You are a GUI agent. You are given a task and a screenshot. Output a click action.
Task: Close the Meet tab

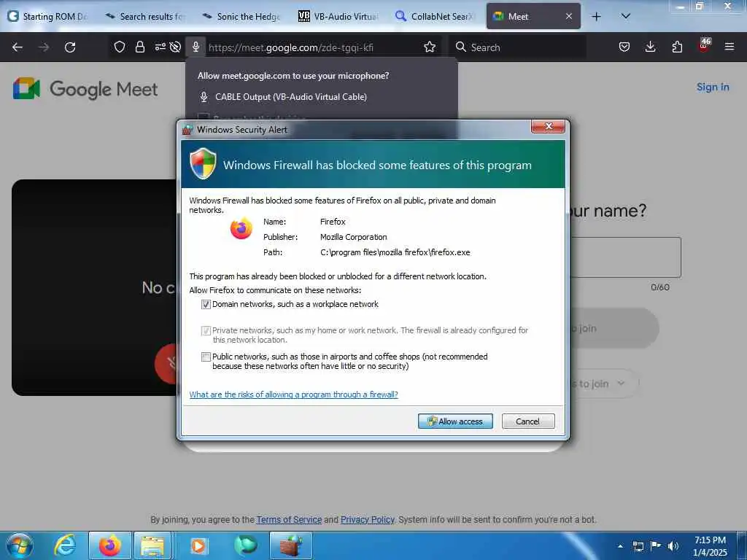(x=569, y=16)
